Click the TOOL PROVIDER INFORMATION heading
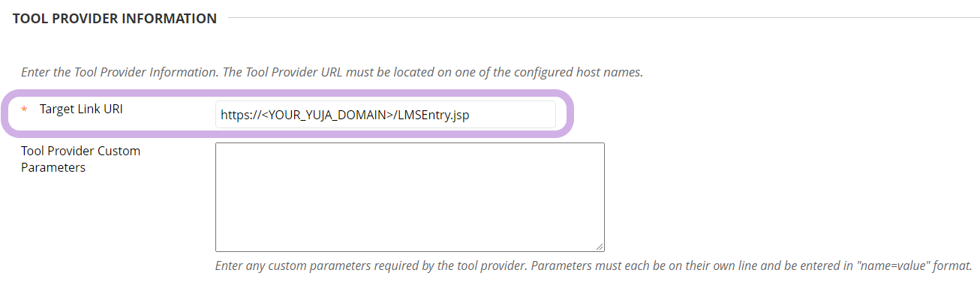The height and width of the screenshot is (291, 980). pyautogui.click(x=115, y=19)
